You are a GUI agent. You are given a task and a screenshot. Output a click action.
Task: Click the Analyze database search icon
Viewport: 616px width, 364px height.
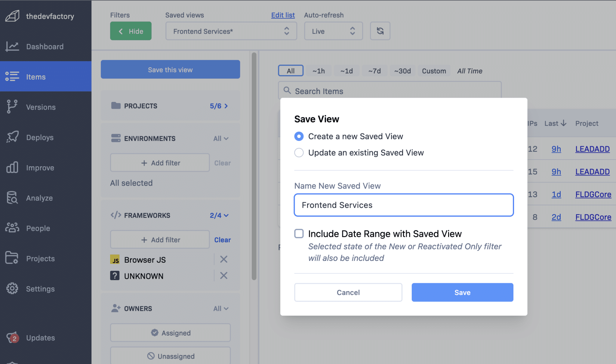pos(12,198)
